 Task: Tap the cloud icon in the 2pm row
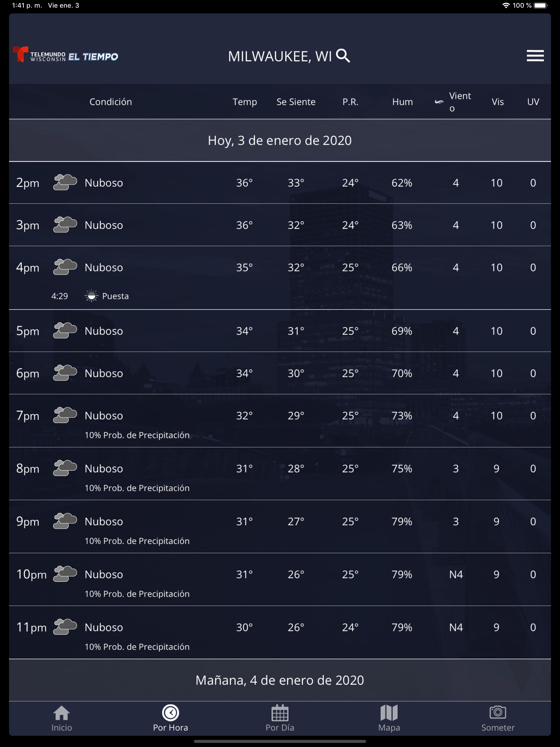(x=65, y=182)
